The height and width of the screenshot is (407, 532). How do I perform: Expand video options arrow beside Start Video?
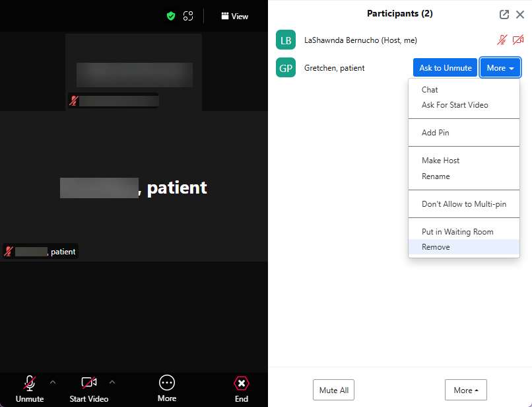[112, 382]
